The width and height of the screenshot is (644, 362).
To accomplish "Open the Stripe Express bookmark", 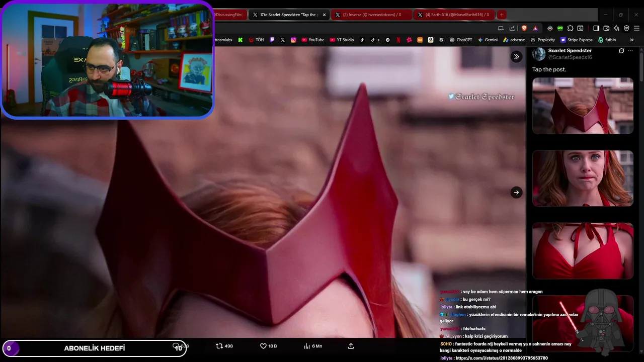I will pos(577,40).
